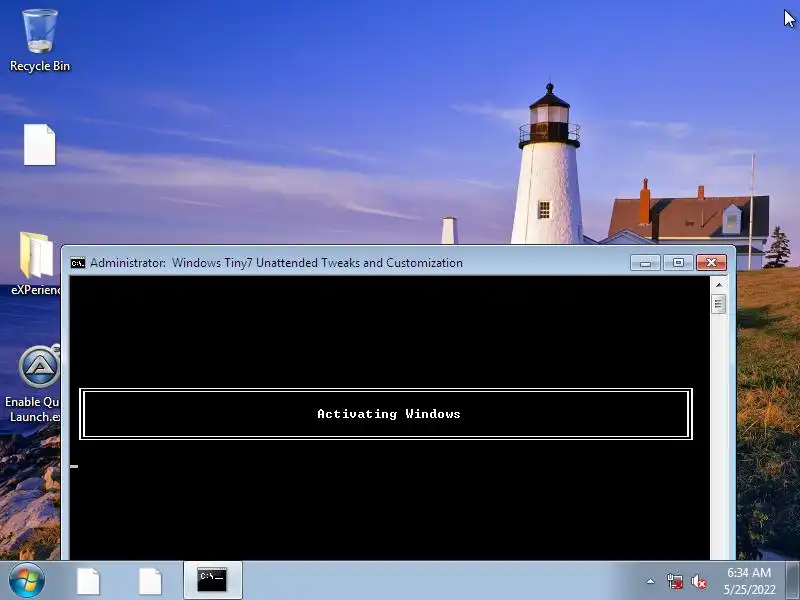Click the second blank pinned taskbar icon
Image resolution: width=800 pixels, height=600 pixels.
150,582
